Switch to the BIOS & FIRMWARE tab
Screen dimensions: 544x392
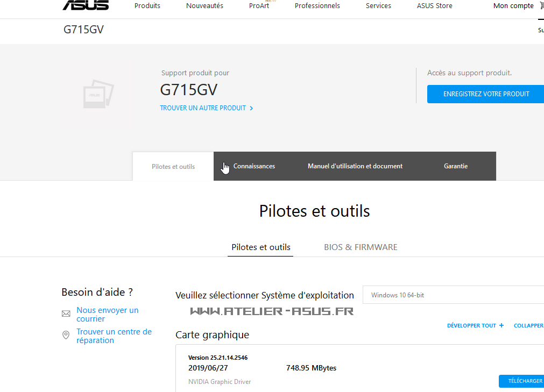pyautogui.click(x=361, y=247)
